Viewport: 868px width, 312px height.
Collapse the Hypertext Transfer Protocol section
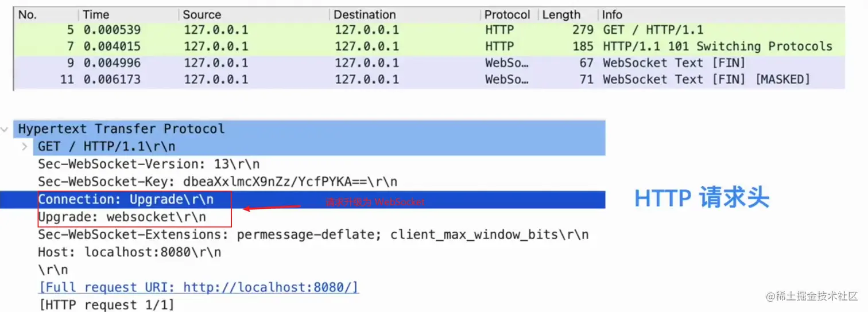(5, 129)
